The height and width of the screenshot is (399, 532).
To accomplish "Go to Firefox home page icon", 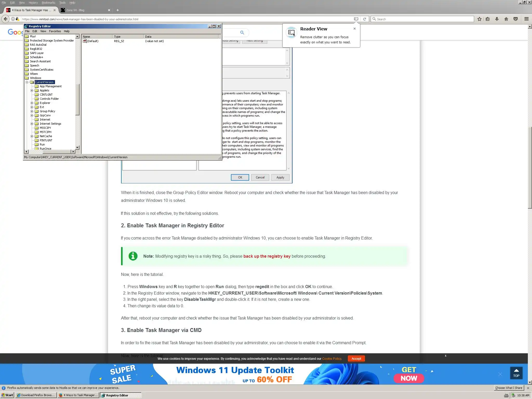I will point(506,19).
